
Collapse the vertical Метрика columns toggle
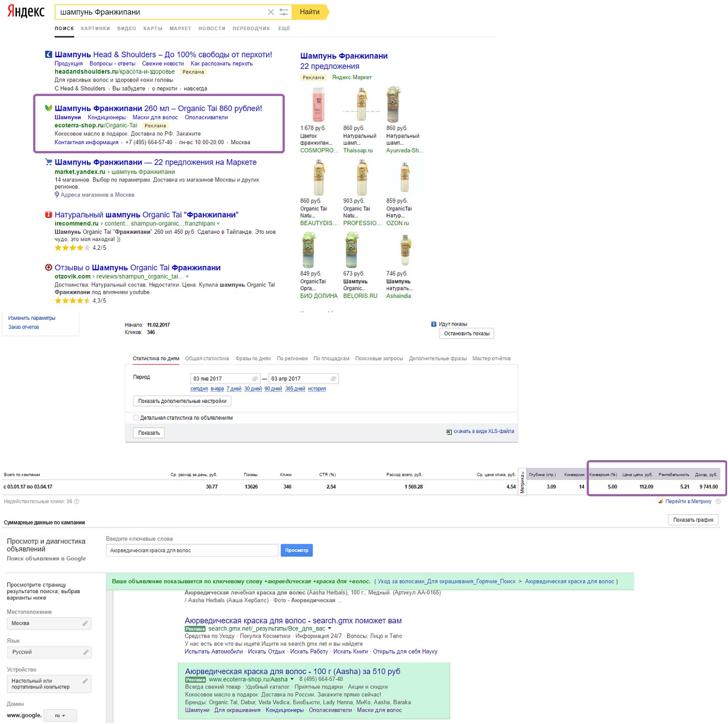[x=522, y=482]
